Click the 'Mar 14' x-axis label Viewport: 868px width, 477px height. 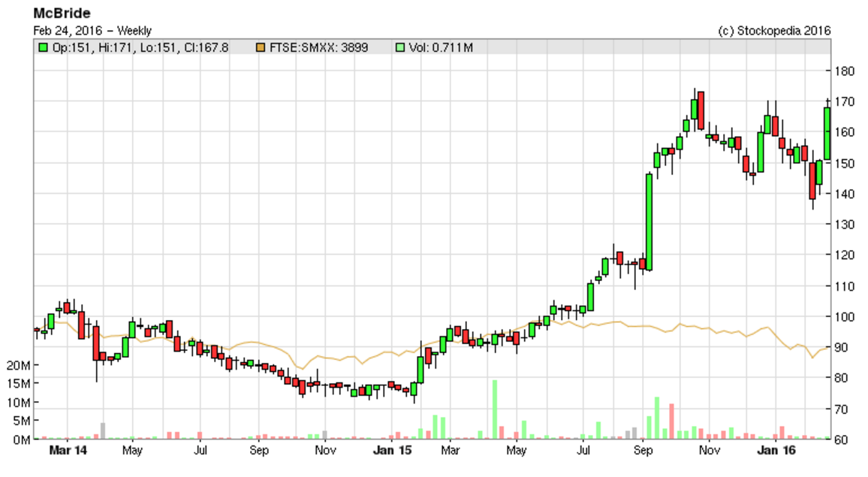(x=68, y=451)
